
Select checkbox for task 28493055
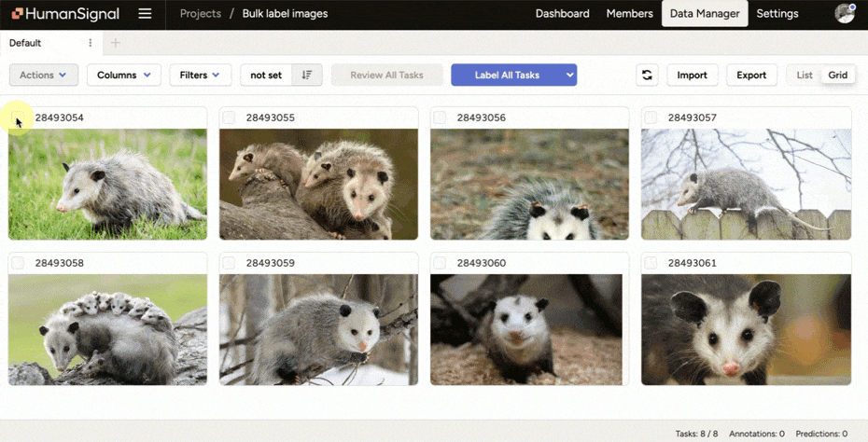(x=229, y=117)
